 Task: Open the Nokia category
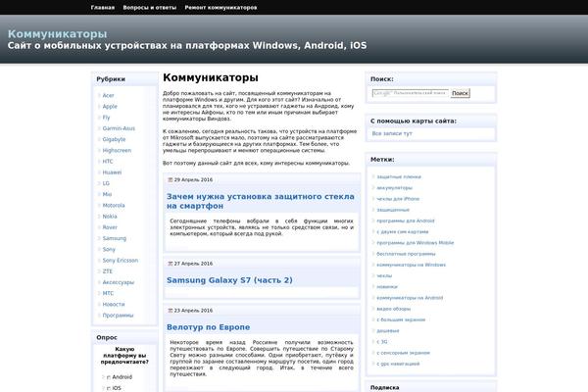[110, 217]
